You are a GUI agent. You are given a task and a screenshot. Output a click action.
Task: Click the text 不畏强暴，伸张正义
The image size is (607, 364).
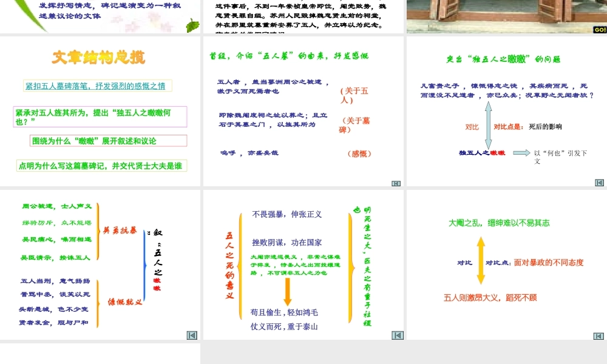[x=287, y=214]
